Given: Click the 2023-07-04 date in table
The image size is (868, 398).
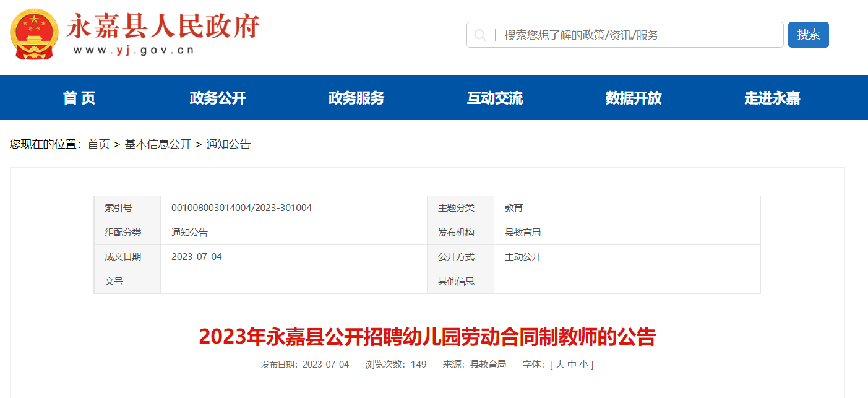Looking at the screenshot, I should (x=196, y=257).
